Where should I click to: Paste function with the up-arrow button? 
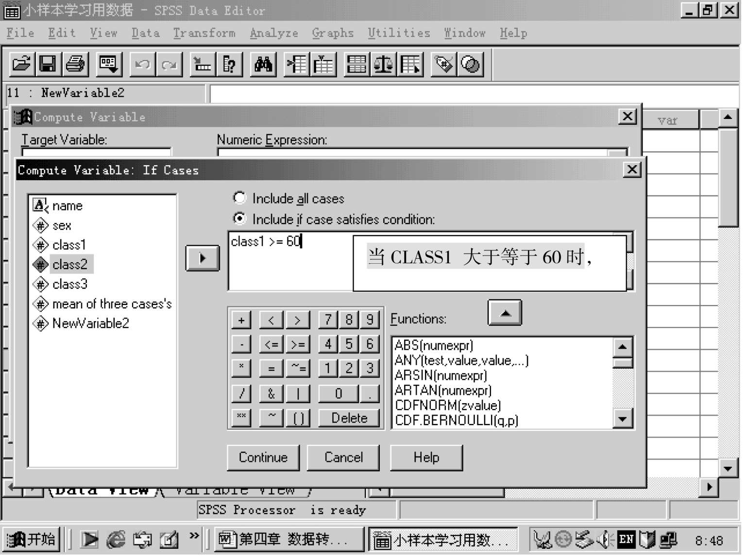point(505,313)
